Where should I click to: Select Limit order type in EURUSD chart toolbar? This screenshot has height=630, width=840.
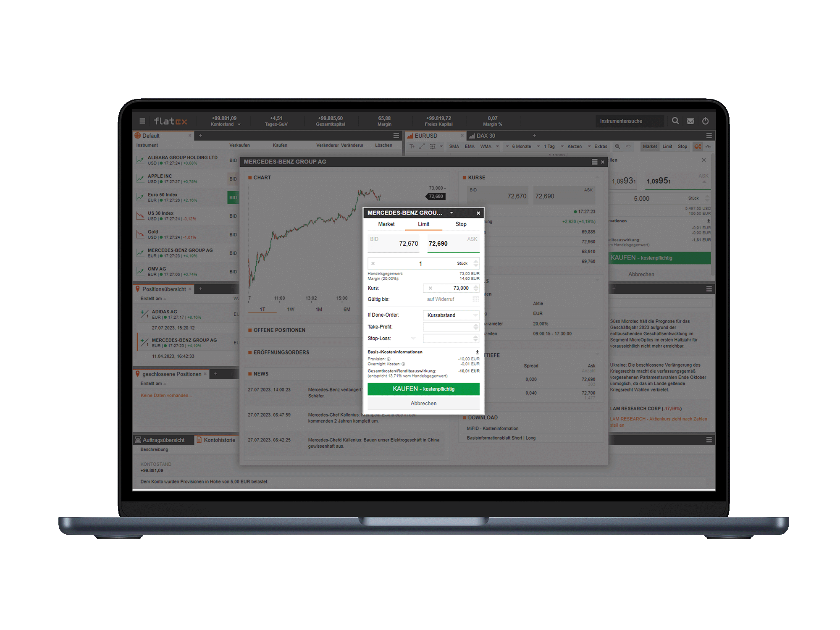click(x=667, y=147)
